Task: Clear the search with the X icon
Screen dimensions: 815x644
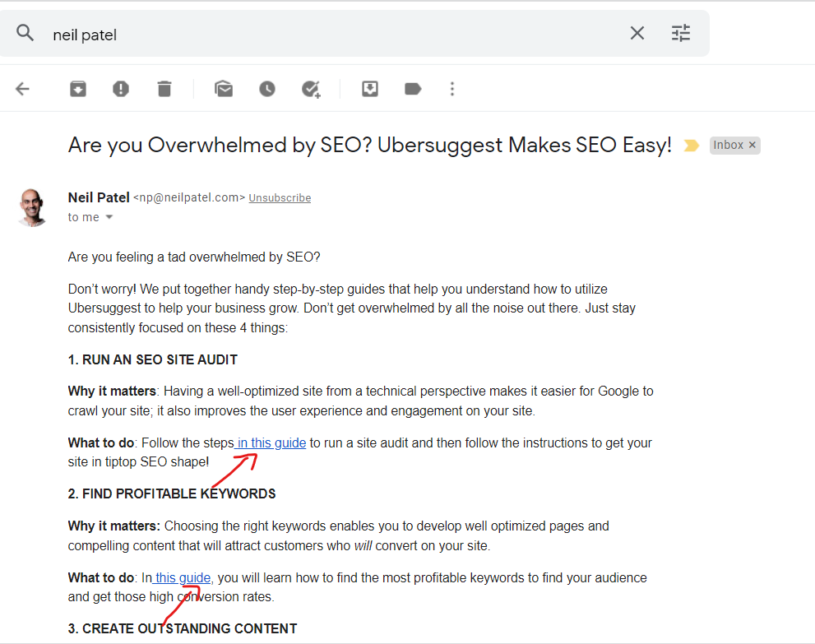Action: click(637, 33)
